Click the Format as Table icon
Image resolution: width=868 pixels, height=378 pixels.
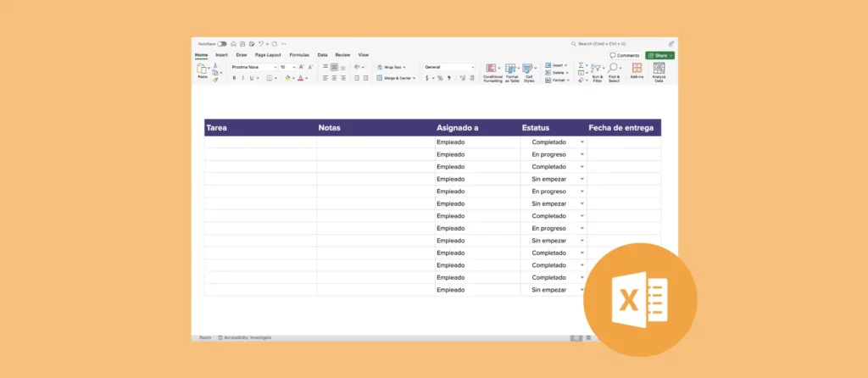(x=512, y=69)
